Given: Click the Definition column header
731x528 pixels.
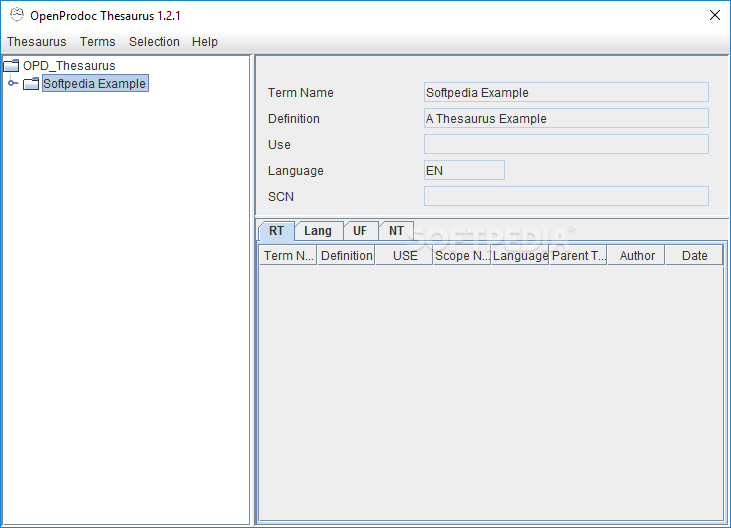Looking at the screenshot, I should pyautogui.click(x=346, y=255).
